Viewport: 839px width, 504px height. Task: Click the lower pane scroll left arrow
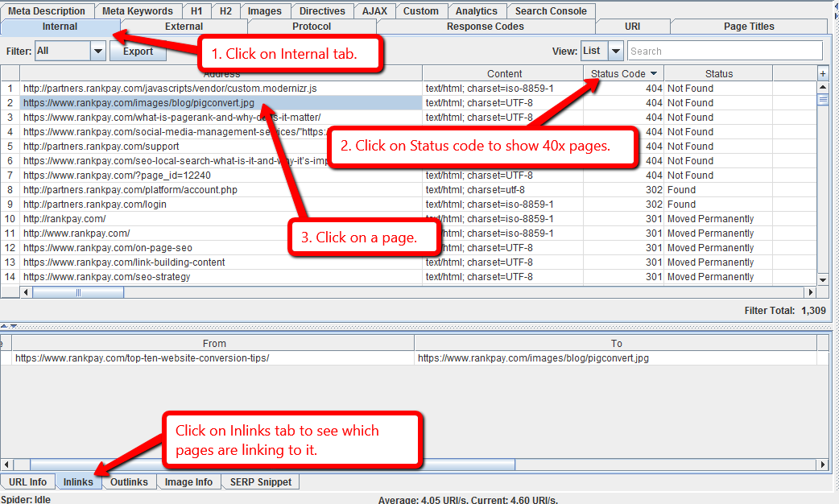click(7, 465)
